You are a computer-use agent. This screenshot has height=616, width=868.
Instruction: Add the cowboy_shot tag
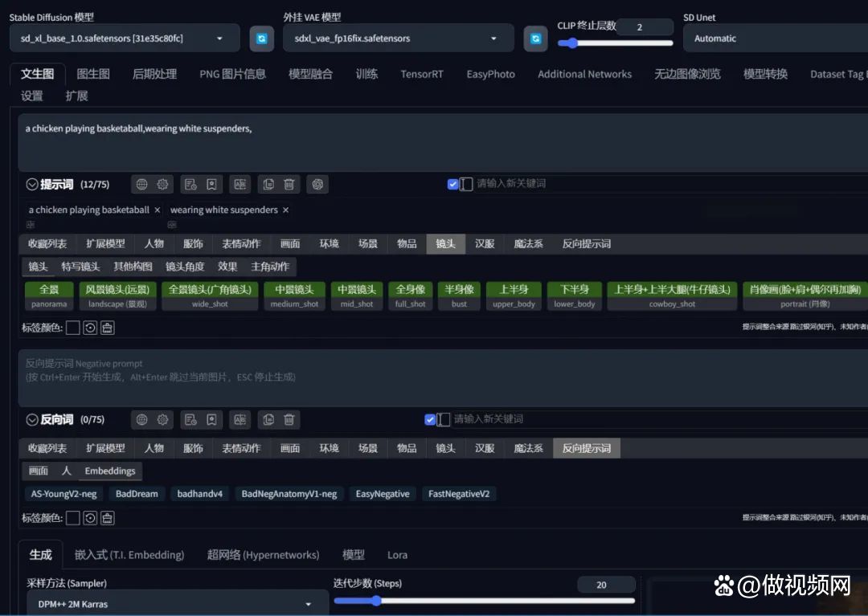[x=672, y=296]
